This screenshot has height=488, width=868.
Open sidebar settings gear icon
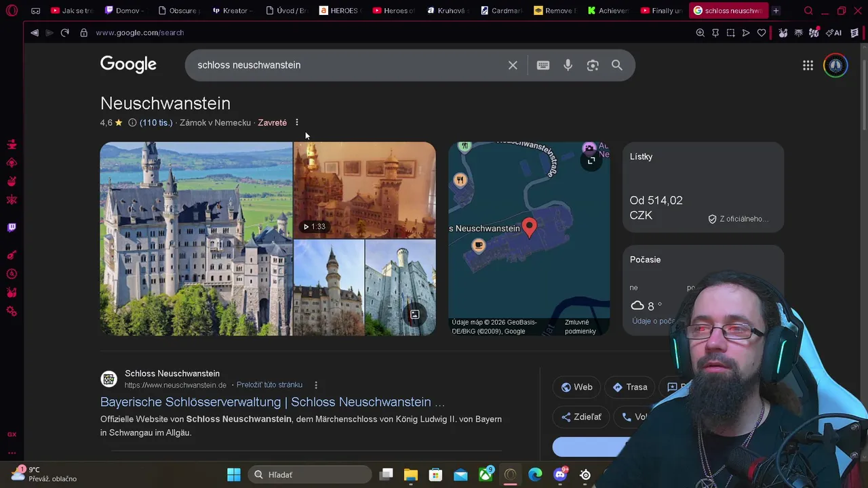(x=12, y=311)
